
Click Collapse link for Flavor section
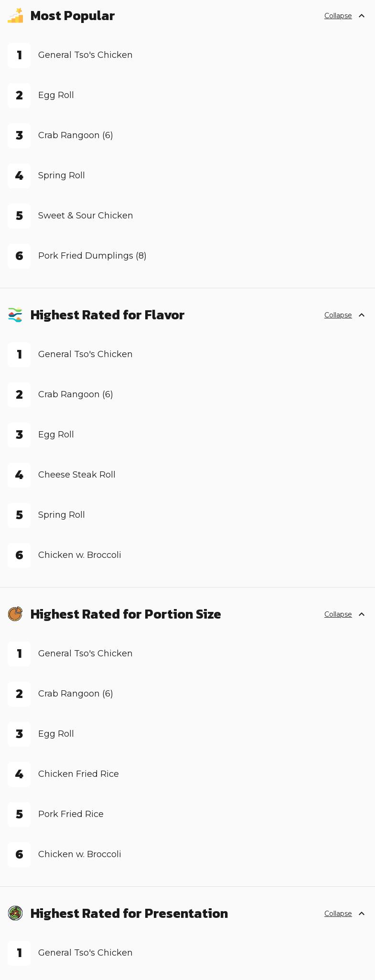tap(338, 315)
